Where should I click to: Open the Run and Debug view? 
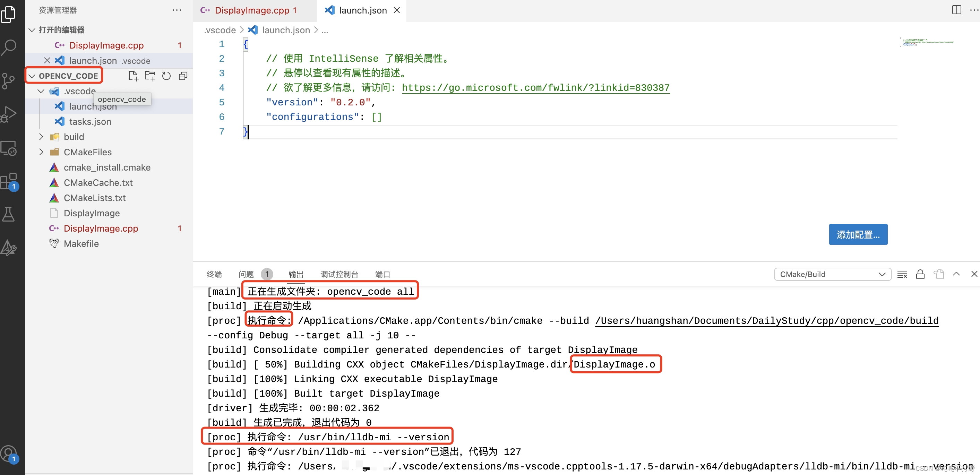click(x=8, y=114)
